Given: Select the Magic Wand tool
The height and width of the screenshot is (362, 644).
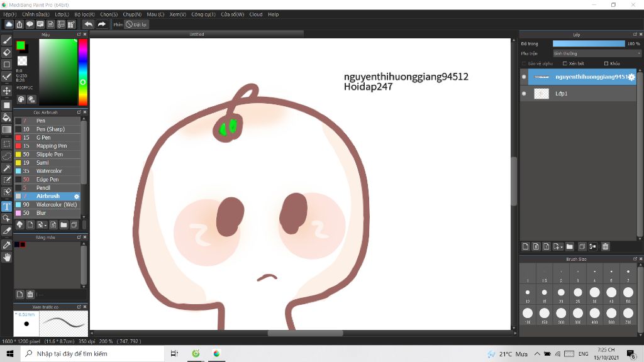Looking at the screenshot, I should click(6, 168).
